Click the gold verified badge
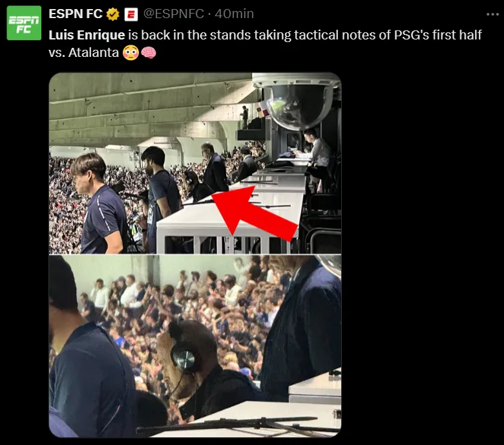 [113, 14]
